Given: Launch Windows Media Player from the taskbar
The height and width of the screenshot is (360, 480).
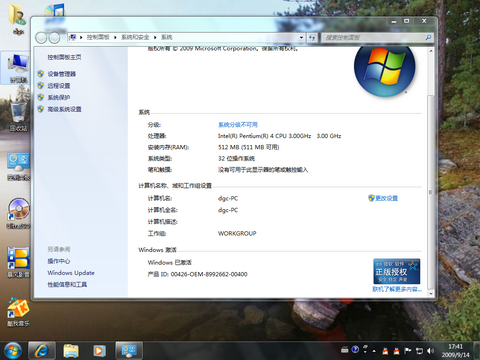Looking at the screenshot, I should (99, 351).
